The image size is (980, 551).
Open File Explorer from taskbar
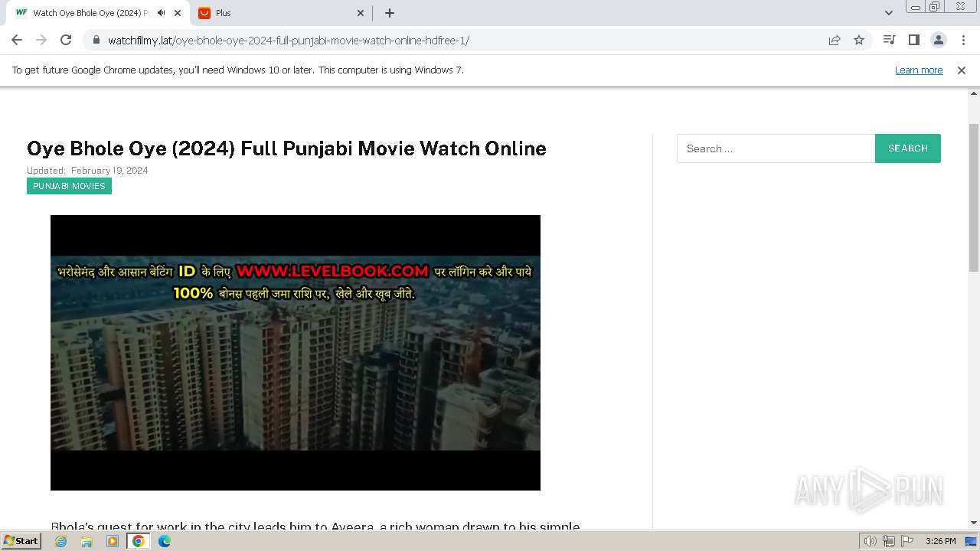point(87,541)
